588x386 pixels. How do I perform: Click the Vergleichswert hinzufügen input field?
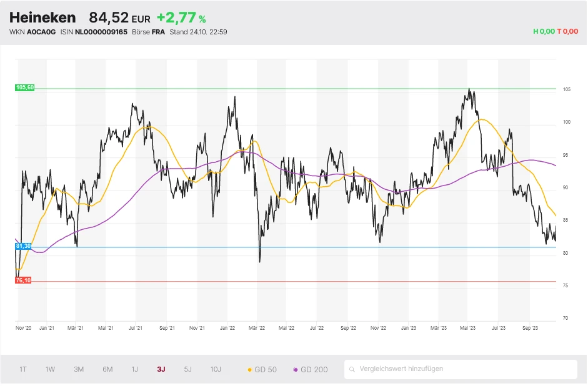click(x=462, y=369)
